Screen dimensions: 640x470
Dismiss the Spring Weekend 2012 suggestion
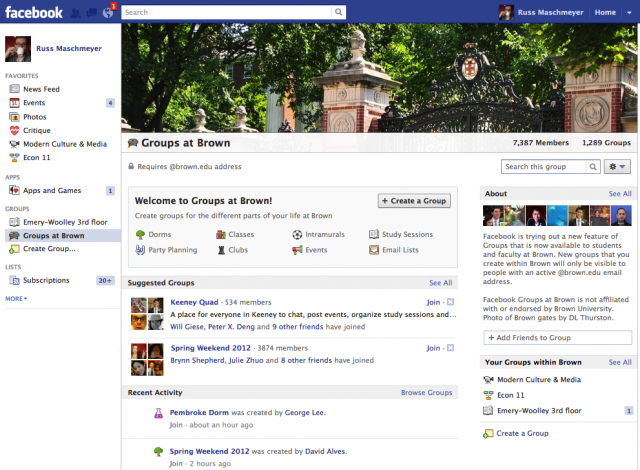[x=450, y=348]
